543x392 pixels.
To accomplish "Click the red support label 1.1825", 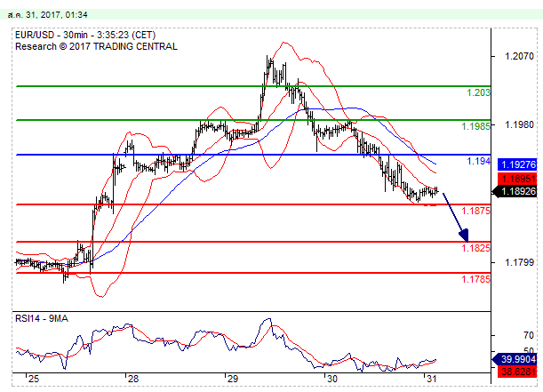I will (475, 248).
